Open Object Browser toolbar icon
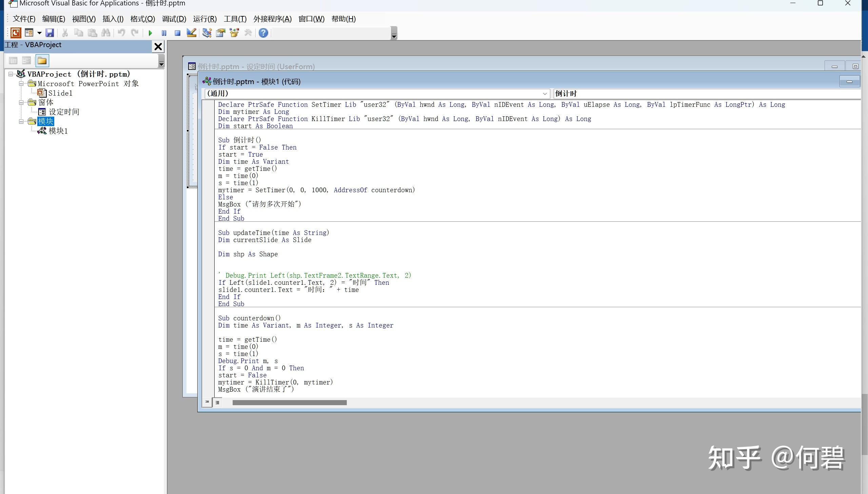 234,33
